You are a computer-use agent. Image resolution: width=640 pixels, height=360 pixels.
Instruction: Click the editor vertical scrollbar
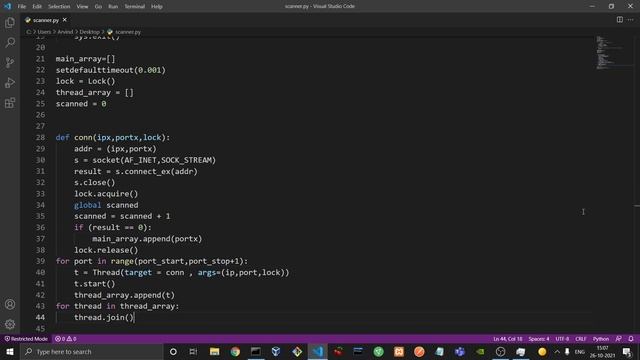[x=637, y=184]
